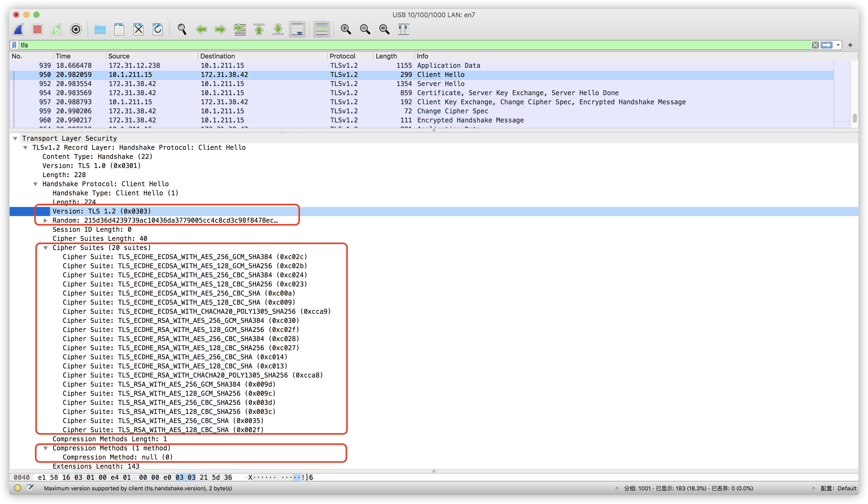868x504 pixels.
Task: Jump to the first packet
Action: tap(259, 29)
